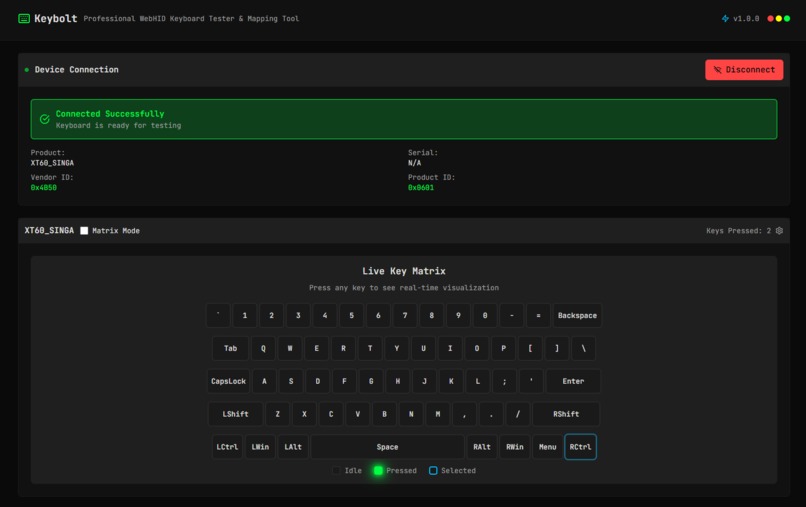Screen dimensions: 806x507
Task: Click the S key
Action: tap(291, 381)
